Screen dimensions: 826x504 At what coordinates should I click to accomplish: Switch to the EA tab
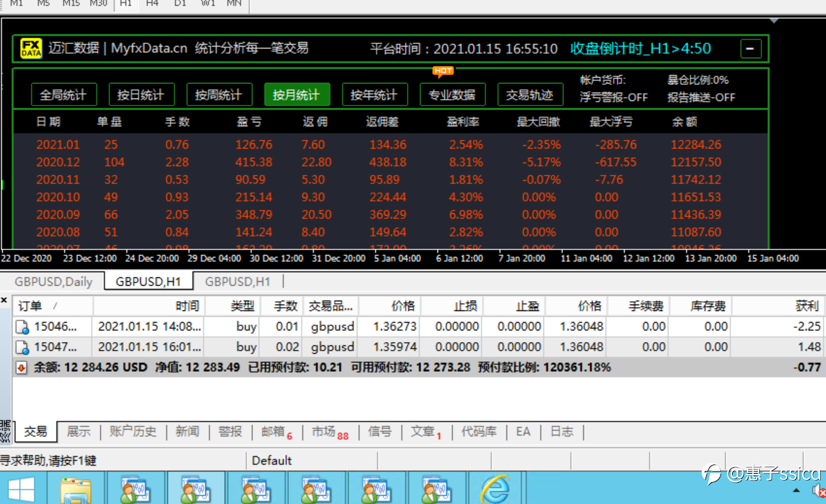523,431
